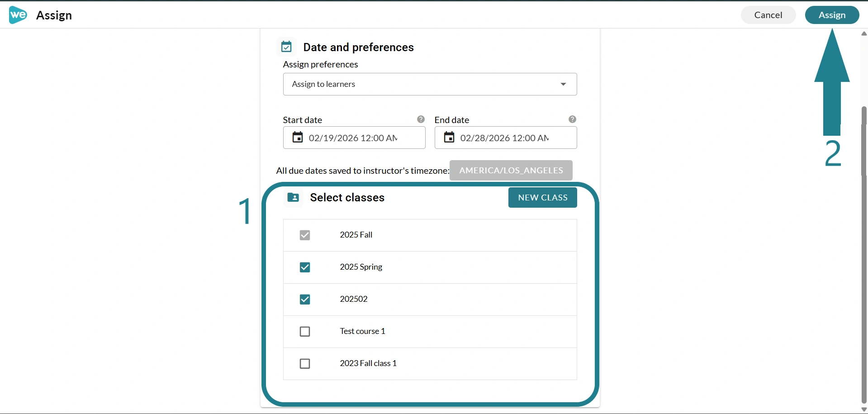The height and width of the screenshot is (414, 868).
Task: Expand the Assign preferences dropdown arrow
Action: pos(563,84)
